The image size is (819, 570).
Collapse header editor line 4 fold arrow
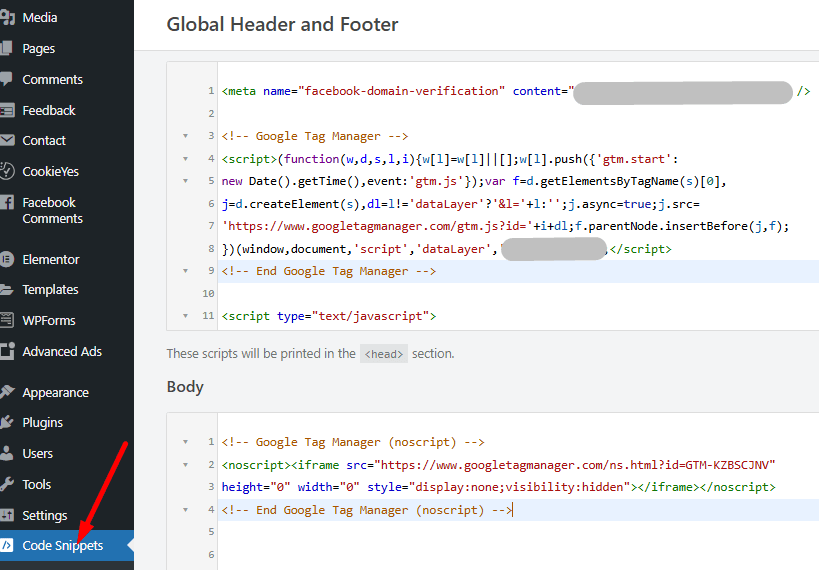click(185, 159)
